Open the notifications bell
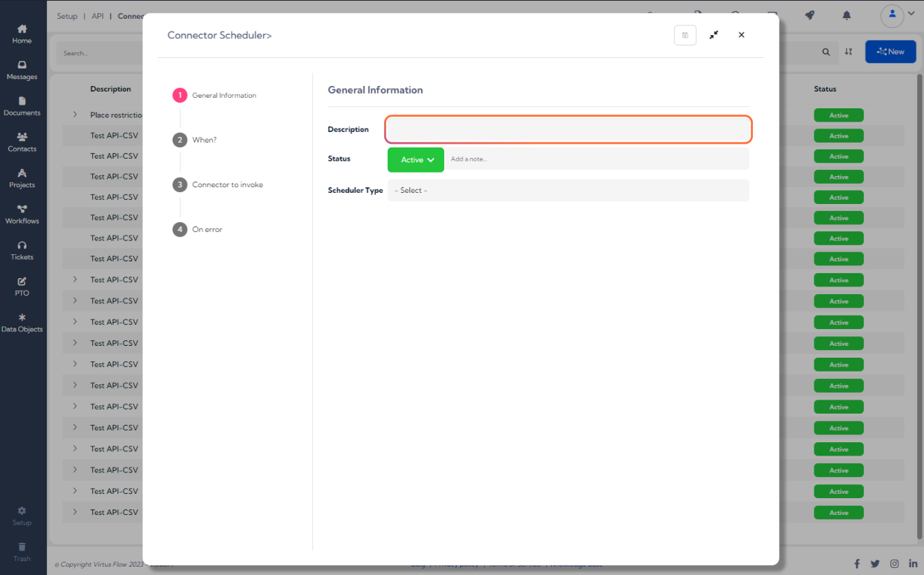The width and height of the screenshot is (924, 575). (846, 14)
